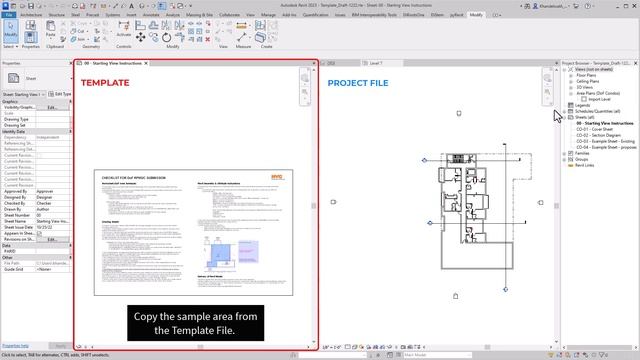The image size is (640, 360).
Task: Open the Collaborate ribbon tab
Action: (x=229, y=15)
